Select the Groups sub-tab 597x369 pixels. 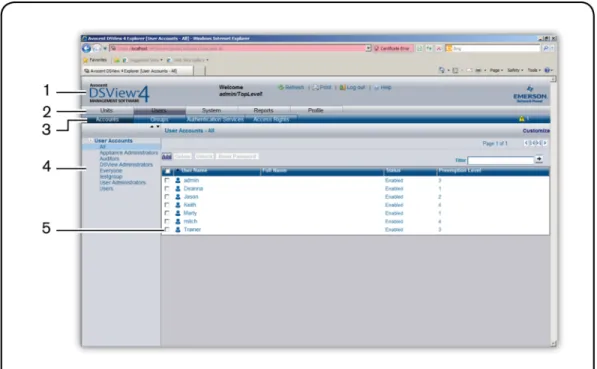click(x=160, y=119)
